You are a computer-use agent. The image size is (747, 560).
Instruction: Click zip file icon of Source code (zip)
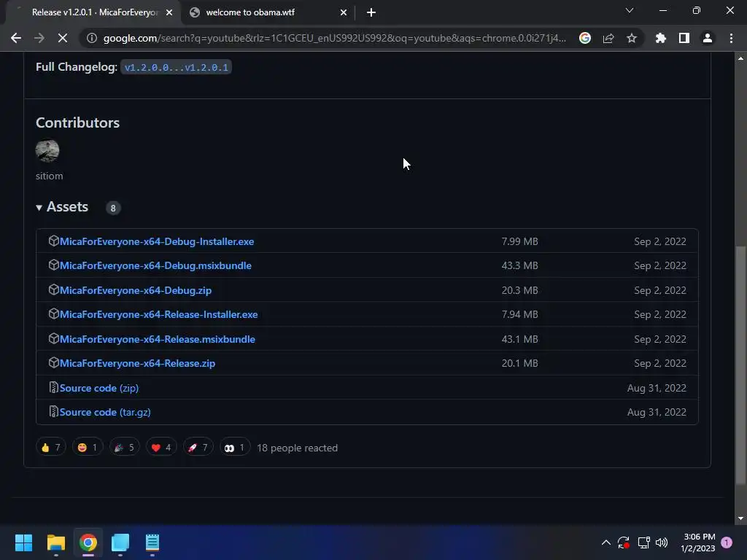click(x=53, y=388)
